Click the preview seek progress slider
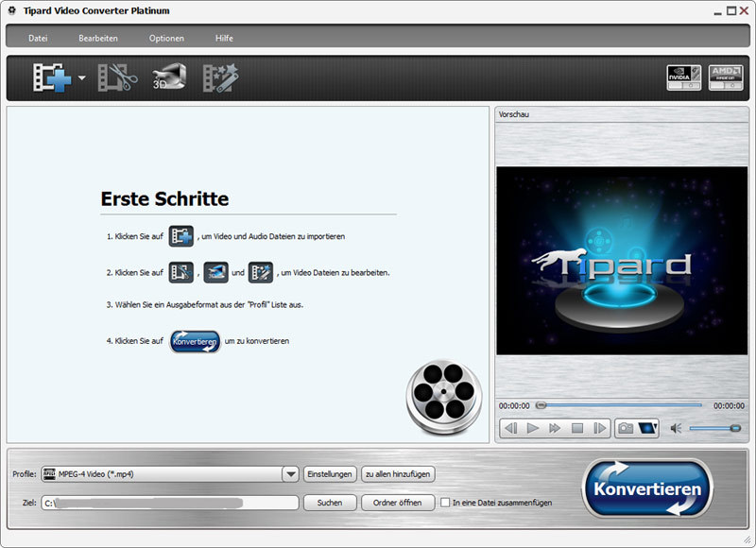 pos(619,405)
